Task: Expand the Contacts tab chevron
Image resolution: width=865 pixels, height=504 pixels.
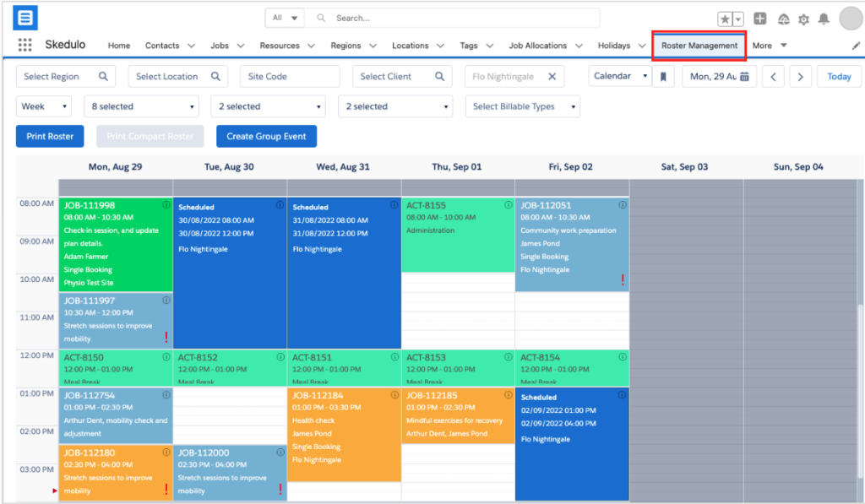Action: tap(191, 46)
